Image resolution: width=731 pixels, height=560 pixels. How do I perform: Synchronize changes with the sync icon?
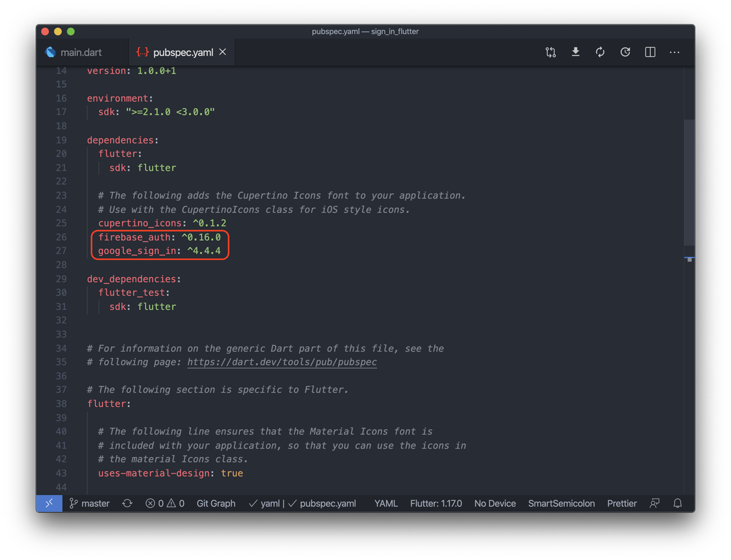click(127, 503)
